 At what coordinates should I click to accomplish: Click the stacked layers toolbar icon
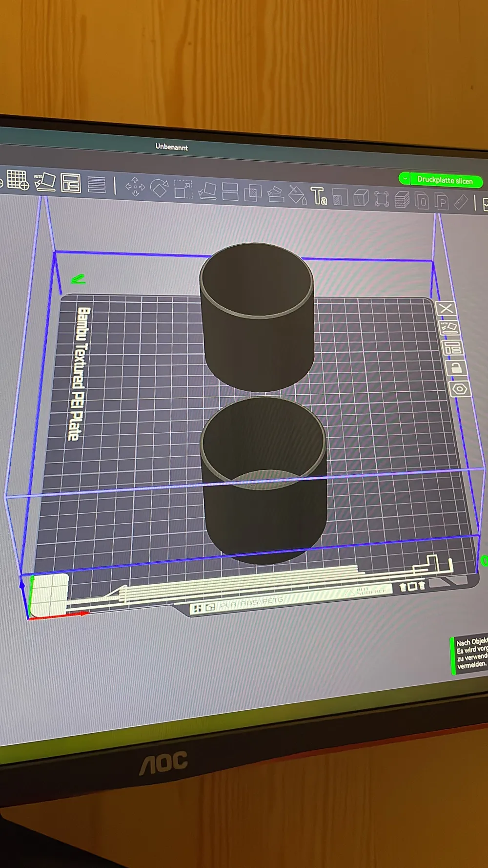tap(402, 200)
